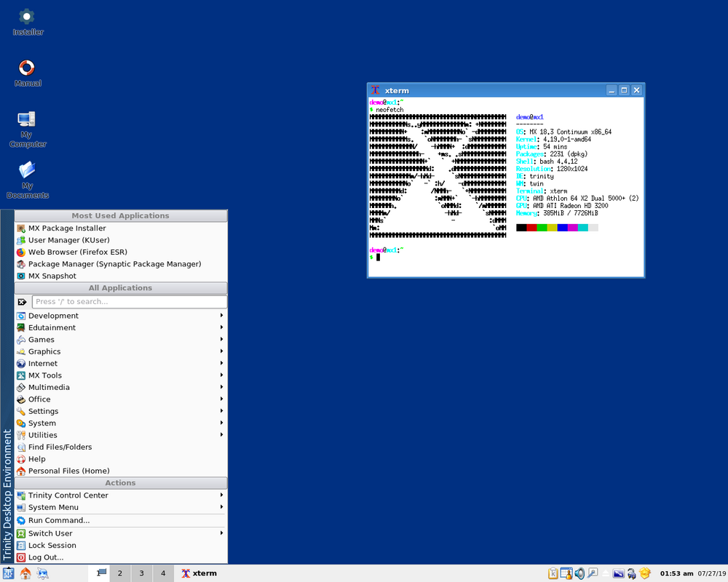Click the eject media tray icon
This screenshot has height=582, width=728.
(606, 574)
